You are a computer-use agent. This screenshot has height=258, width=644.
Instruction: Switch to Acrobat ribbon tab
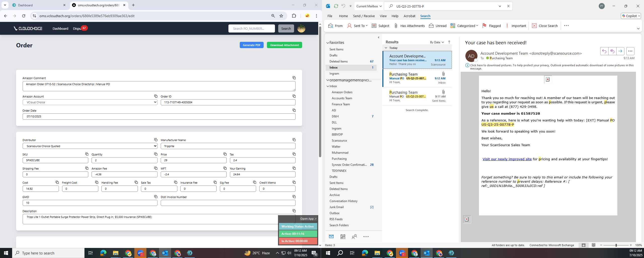pyautogui.click(x=409, y=16)
